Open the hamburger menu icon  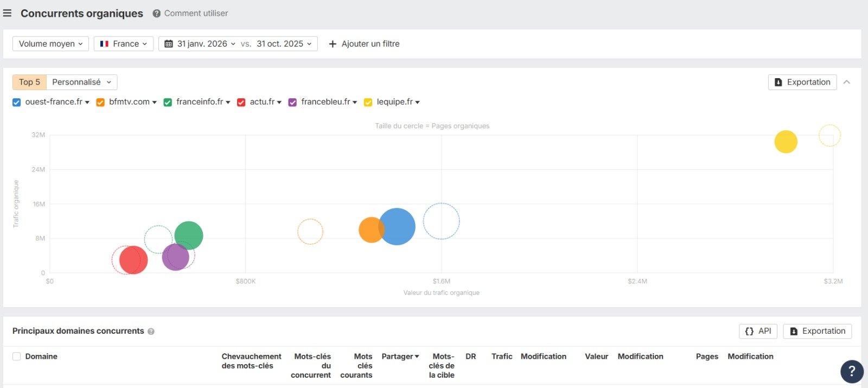[7, 13]
